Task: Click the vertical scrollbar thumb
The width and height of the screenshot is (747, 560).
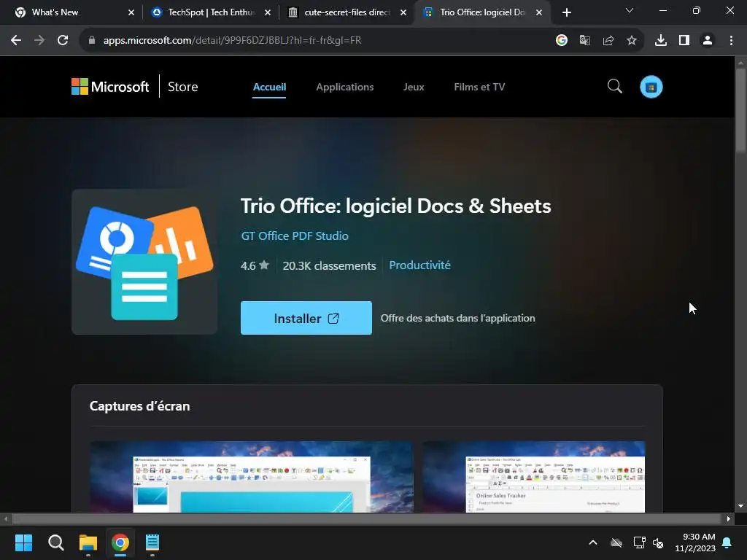Action: [x=740, y=110]
